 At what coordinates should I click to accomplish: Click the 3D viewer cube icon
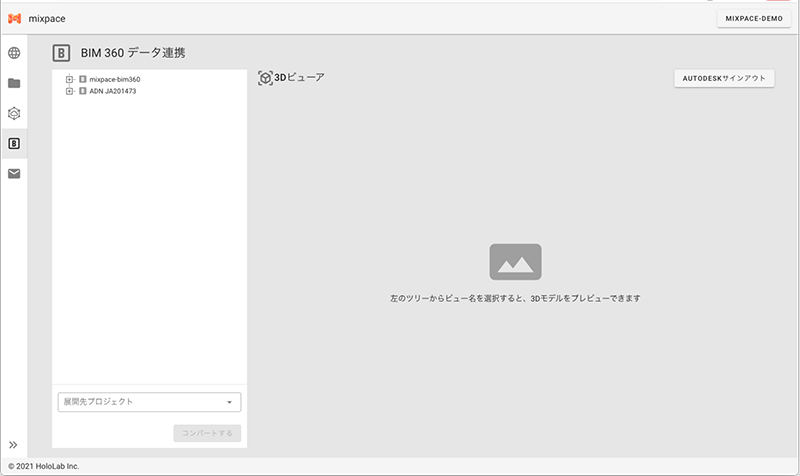click(265, 78)
